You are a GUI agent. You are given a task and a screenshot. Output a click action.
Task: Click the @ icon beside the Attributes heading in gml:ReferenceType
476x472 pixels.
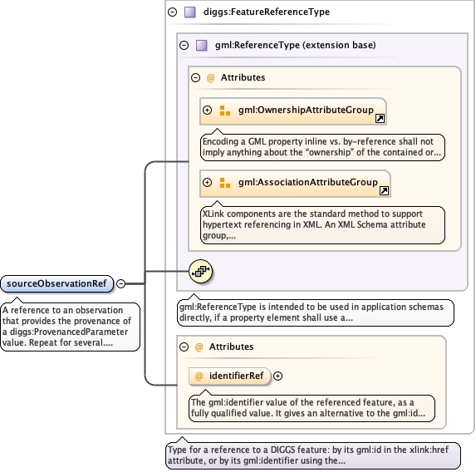(x=210, y=78)
